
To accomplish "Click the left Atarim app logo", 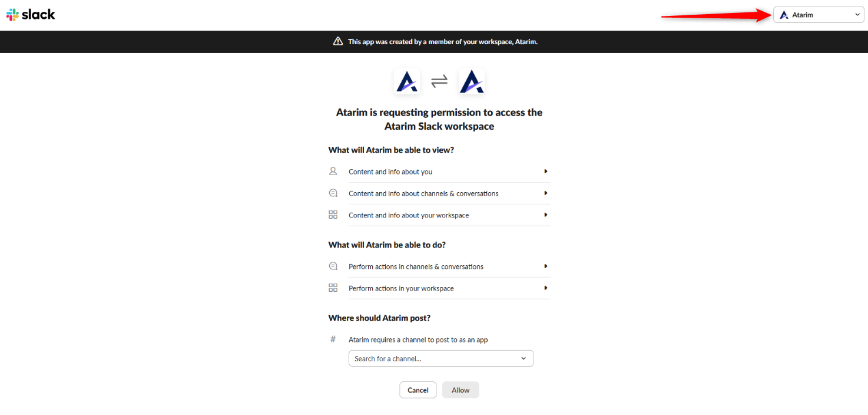I will [x=407, y=81].
